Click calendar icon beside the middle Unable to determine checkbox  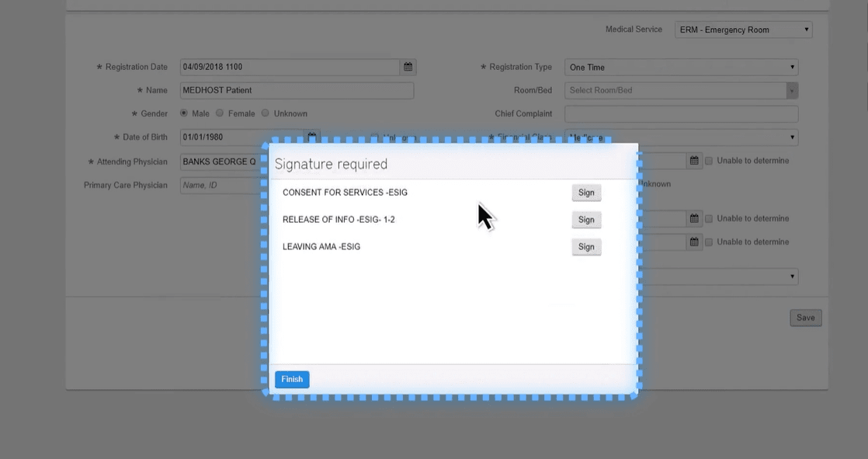[693, 218]
